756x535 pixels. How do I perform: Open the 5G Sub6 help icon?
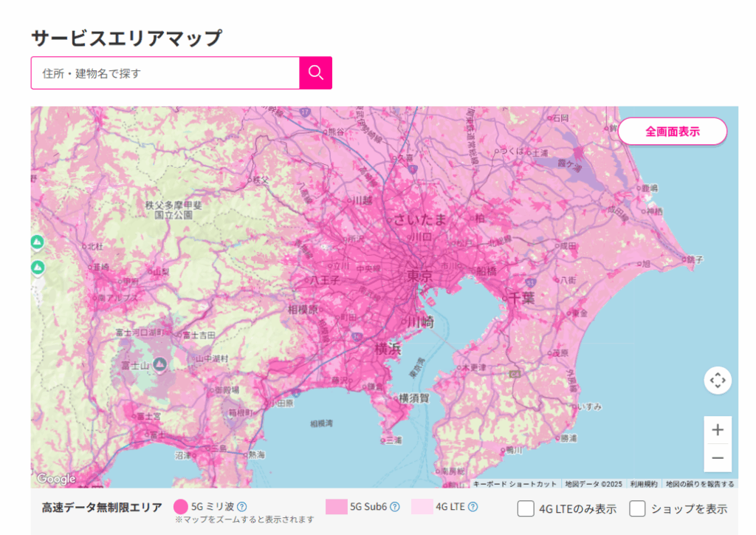[x=396, y=507]
